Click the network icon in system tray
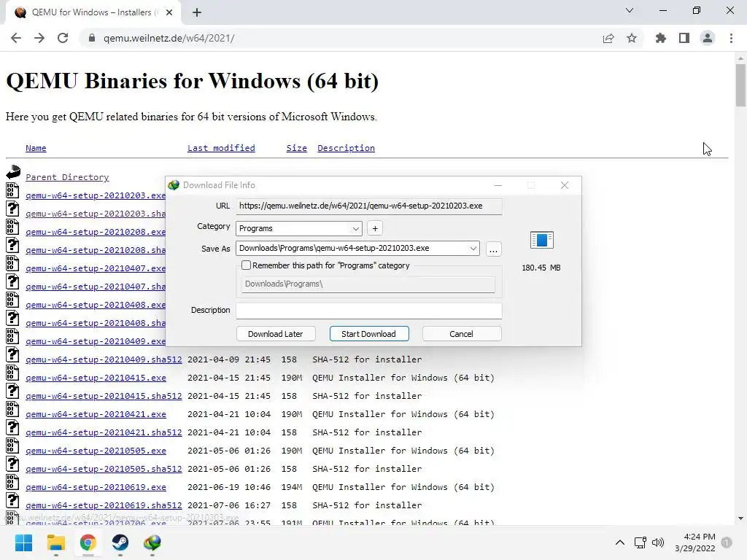This screenshot has width=747, height=560. pos(640,542)
